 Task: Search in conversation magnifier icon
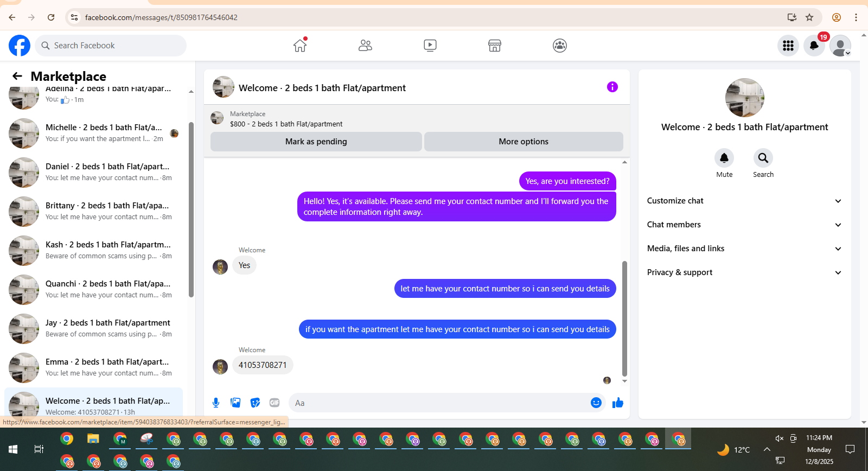[x=763, y=158]
